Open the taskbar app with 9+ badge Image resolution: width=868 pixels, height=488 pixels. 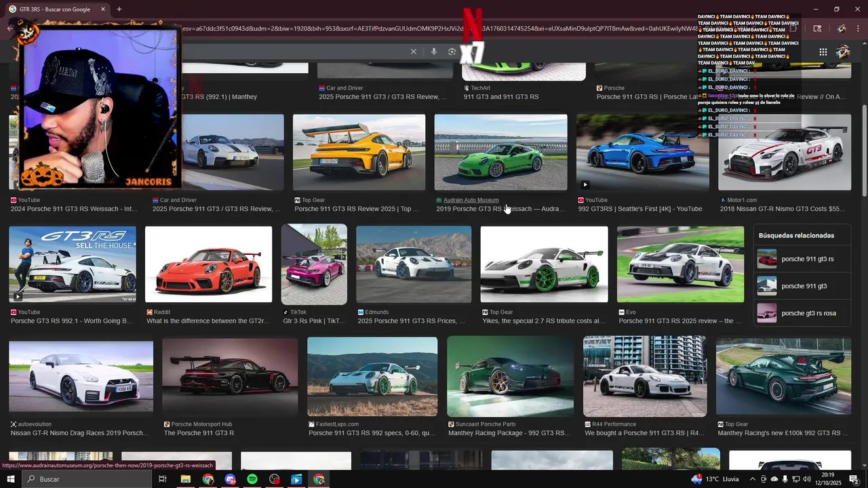[x=230, y=479]
